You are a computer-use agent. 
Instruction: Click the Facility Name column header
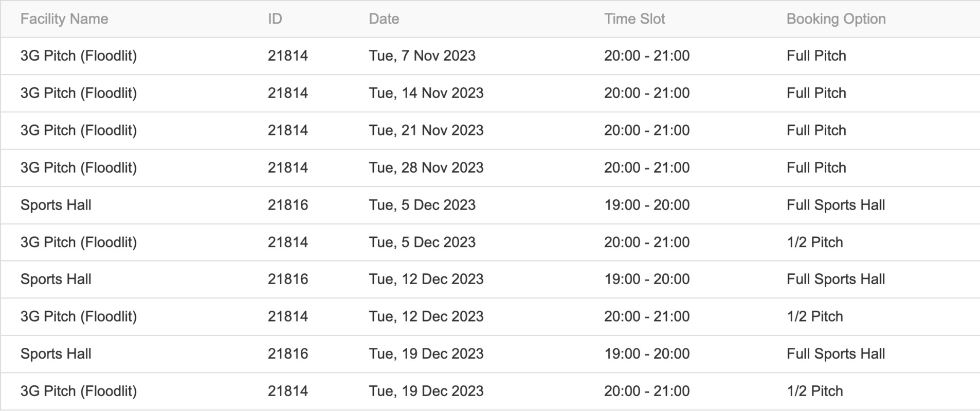click(x=64, y=19)
